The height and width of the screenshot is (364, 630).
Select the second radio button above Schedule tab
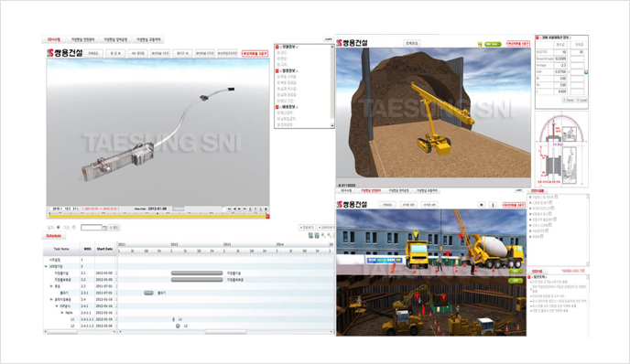[x=74, y=228]
